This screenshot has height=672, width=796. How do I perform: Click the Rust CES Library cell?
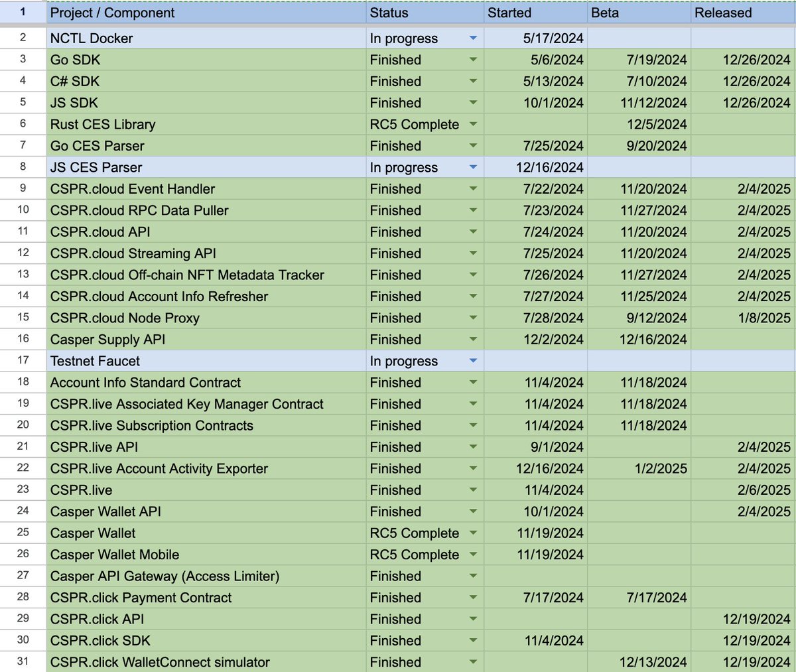pyautogui.click(x=206, y=124)
